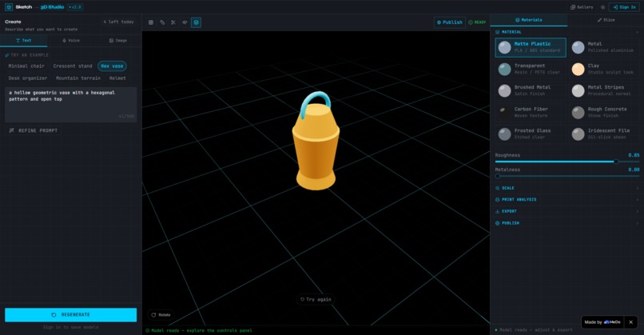Collapse the MATERIAL section
Image resolution: width=644 pixels, height=335 pixels.
tap(566, 32)
